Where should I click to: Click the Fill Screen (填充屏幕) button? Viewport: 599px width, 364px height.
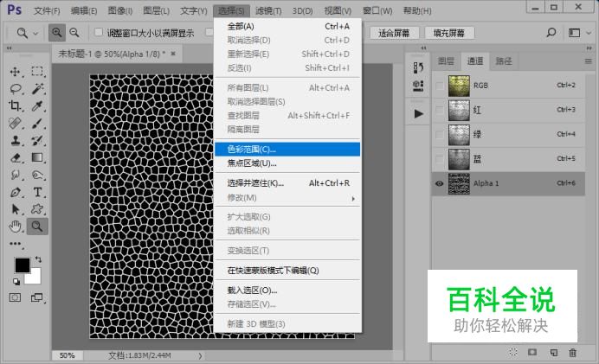point(449,33)
